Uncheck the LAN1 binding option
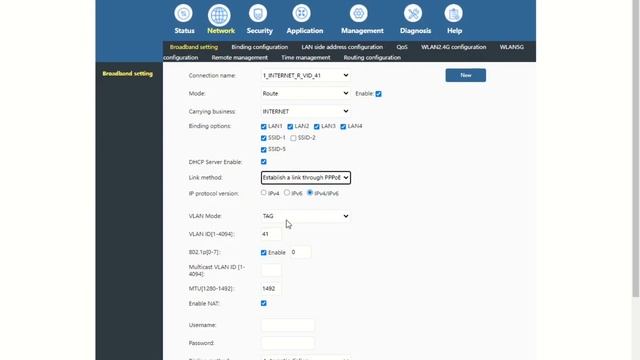 264,127
